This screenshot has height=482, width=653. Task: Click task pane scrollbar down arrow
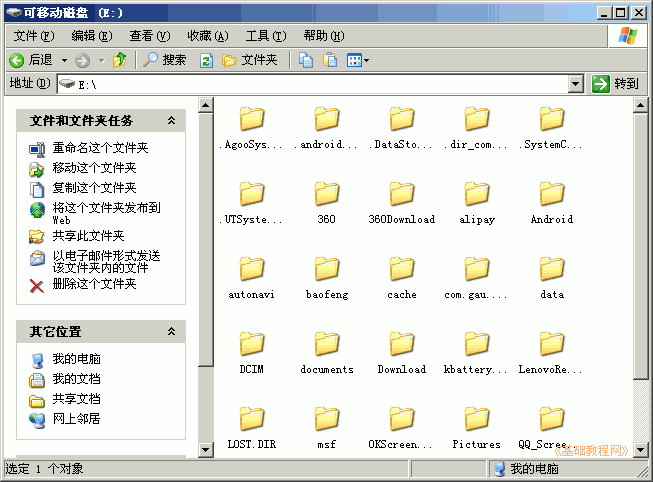[206, 450]
